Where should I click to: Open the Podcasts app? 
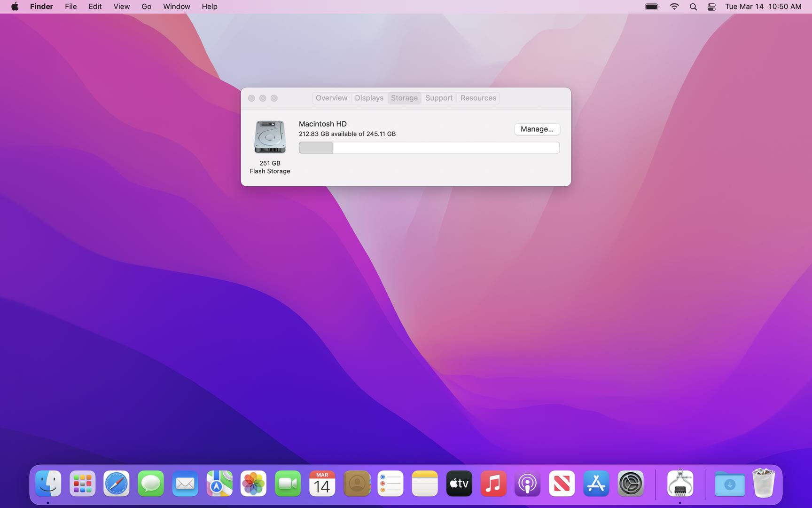point(528,483)
